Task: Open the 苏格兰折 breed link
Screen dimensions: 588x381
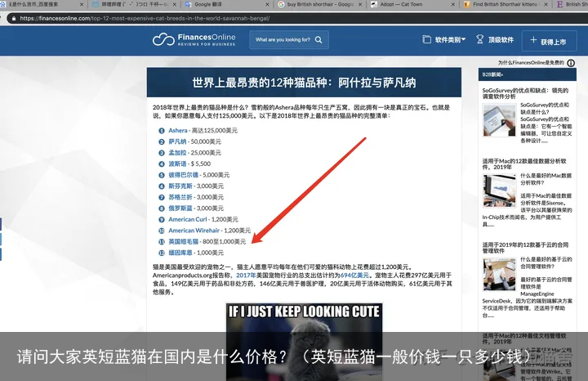Action: [180, 197]
